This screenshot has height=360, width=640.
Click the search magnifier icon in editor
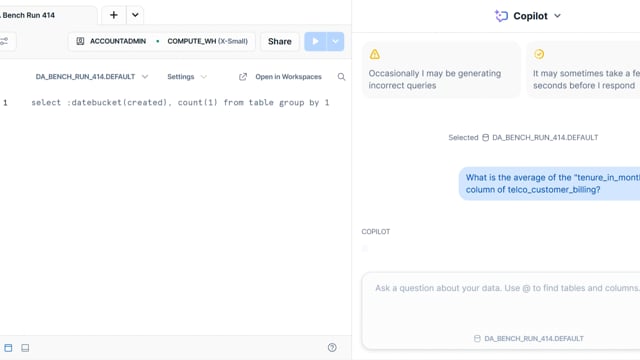point(341,77)
